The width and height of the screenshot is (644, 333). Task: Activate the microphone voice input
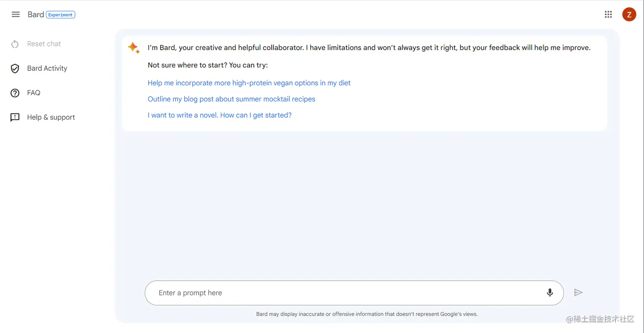point(550,292)
